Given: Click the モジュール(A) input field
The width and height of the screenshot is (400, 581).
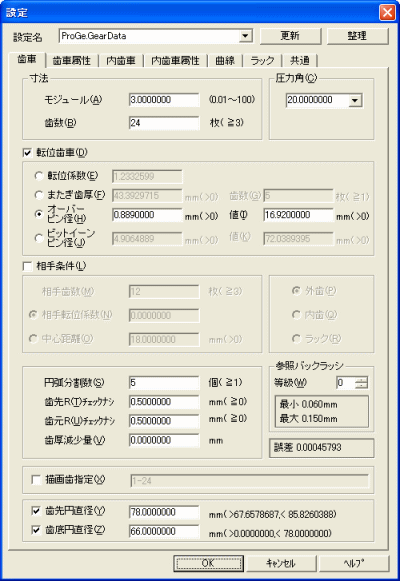Looking at the screenshot, I should click(164, 100).
